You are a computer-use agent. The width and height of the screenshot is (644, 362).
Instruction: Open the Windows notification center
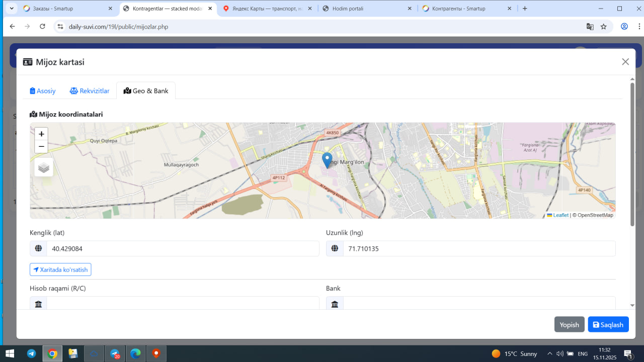click(628, 354)
